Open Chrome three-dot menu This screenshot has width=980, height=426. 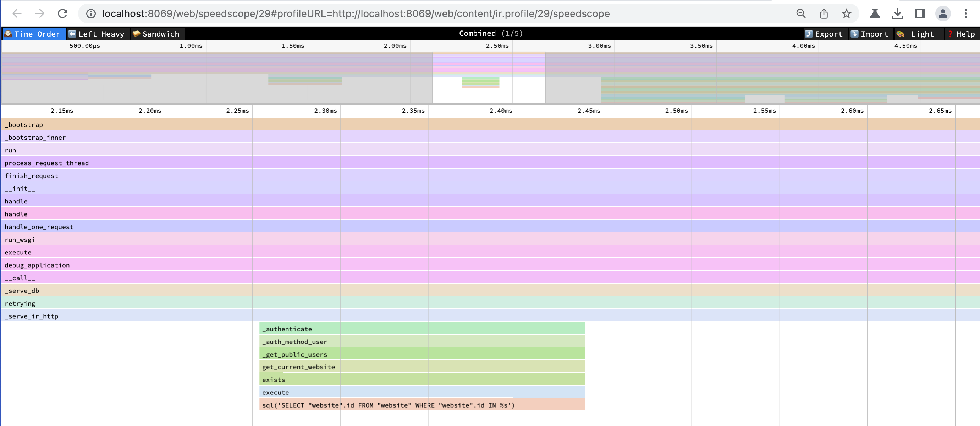[965, 14]
